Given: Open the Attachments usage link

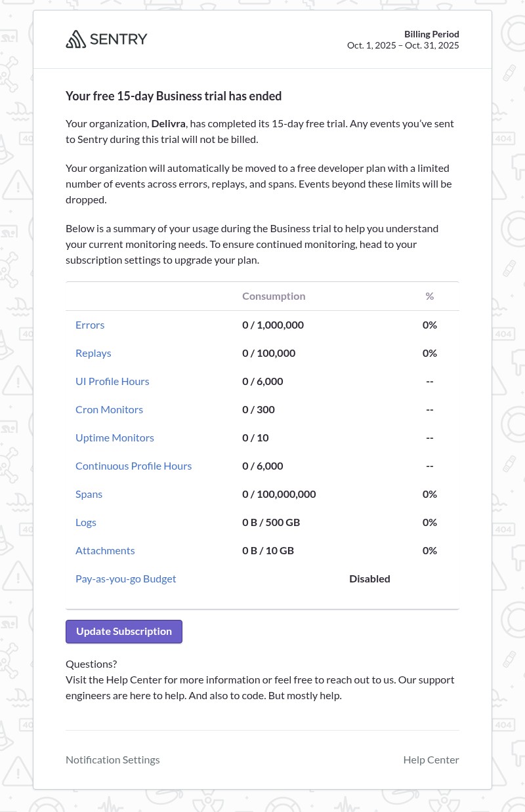Looking at the screenshot, I should click(x=105, y=550).
